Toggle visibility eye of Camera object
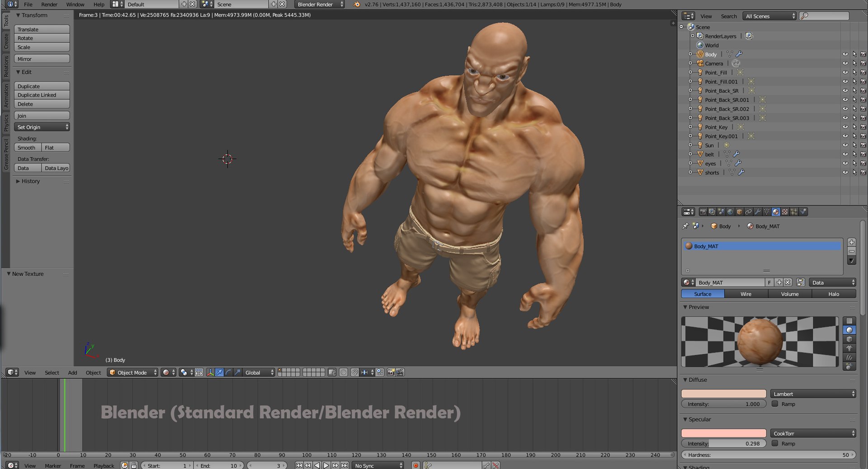Viewport: 868px width, 469px height. tap(845, 63)
